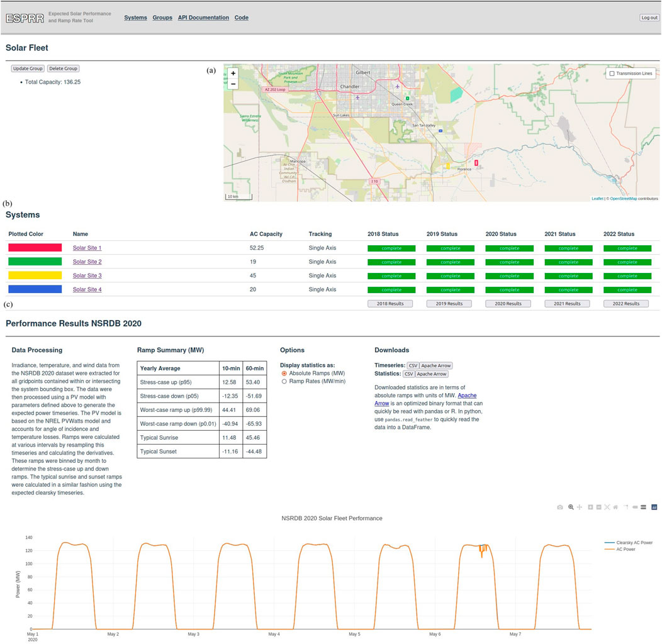Open the Code nav link

(242, 18)
